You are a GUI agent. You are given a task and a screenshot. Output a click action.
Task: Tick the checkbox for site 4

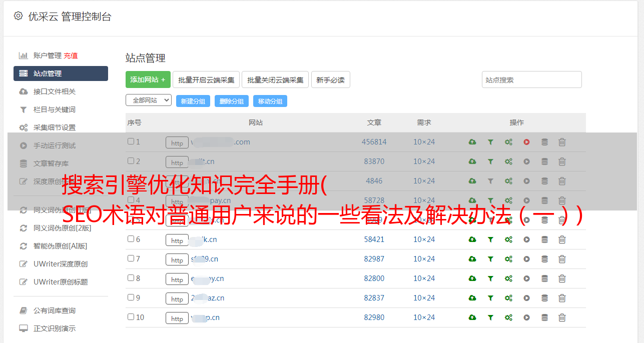pyautogui.click(x=131, y=200)
